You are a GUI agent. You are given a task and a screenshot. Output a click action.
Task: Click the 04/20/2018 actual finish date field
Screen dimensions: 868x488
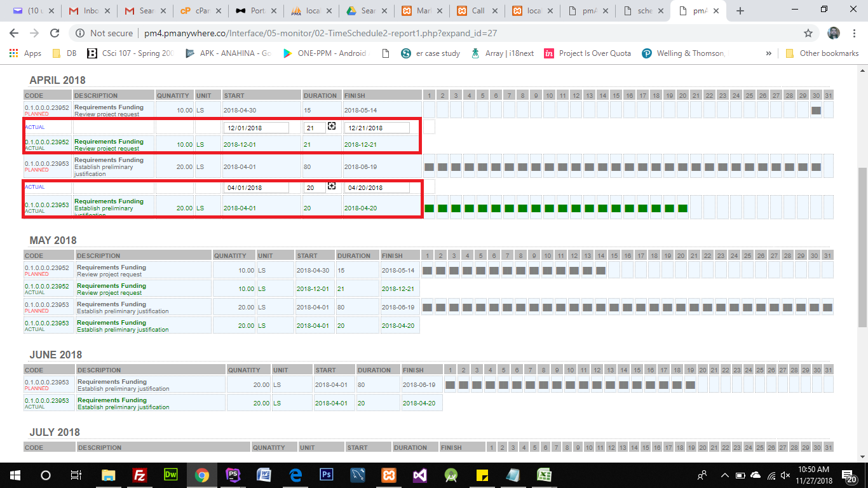[377, 187]
